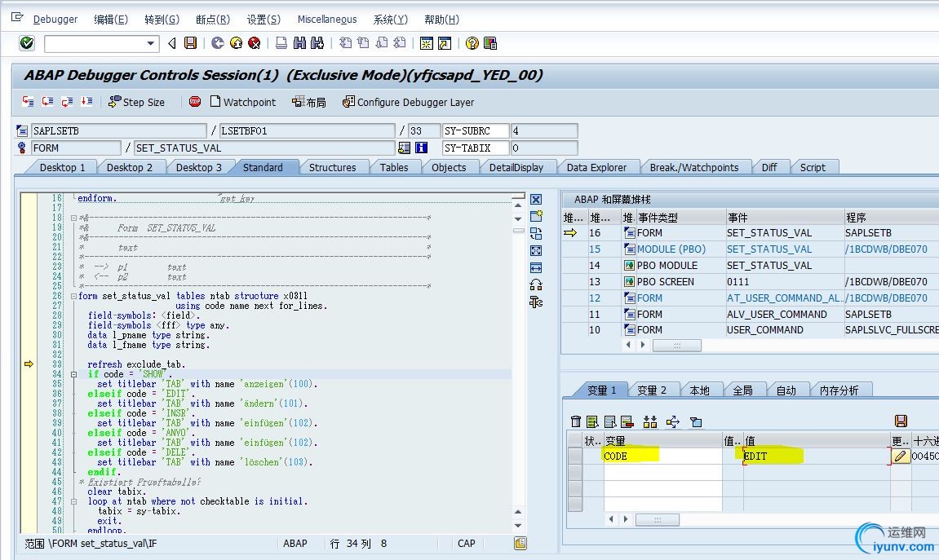
Task: Switch to the 本地 variables tab
Action: [x=699, y=390]
